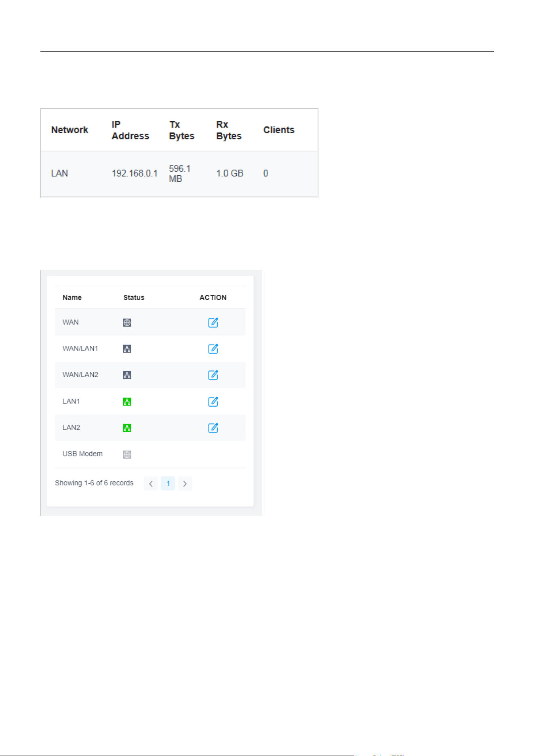Click the Clients column header
Viewport: 535px width, 756px height.
pyautogui.click(x=279, y=130)
